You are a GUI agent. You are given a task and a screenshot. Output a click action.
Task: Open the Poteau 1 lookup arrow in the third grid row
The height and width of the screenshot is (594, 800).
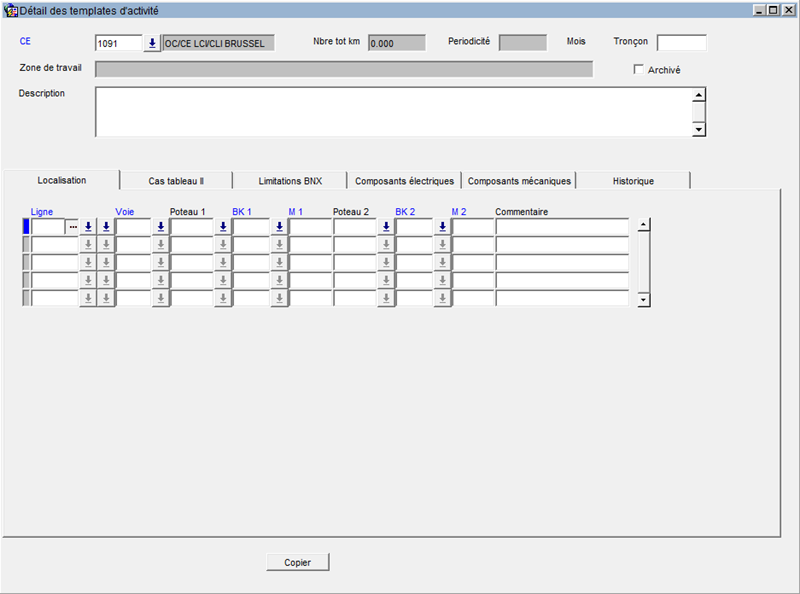tap(223, 262)
